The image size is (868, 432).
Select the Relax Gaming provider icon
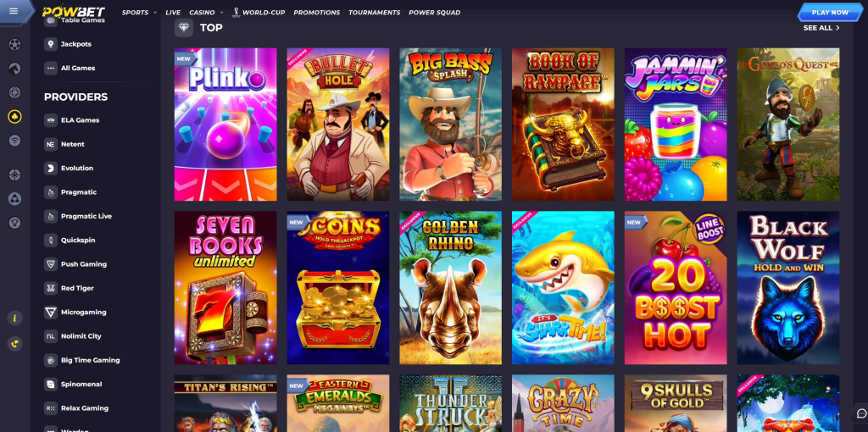pos(51,408)
